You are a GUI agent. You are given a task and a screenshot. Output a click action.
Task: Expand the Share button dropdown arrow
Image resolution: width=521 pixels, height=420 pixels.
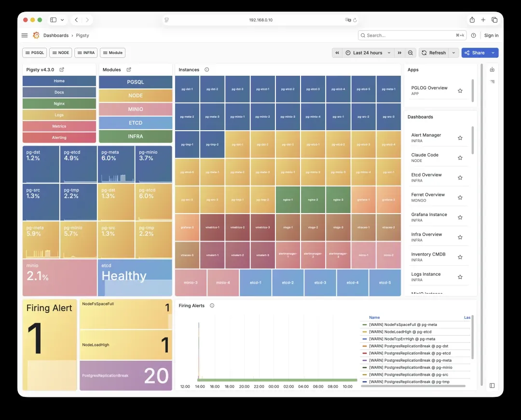click(x=493, y=53)
